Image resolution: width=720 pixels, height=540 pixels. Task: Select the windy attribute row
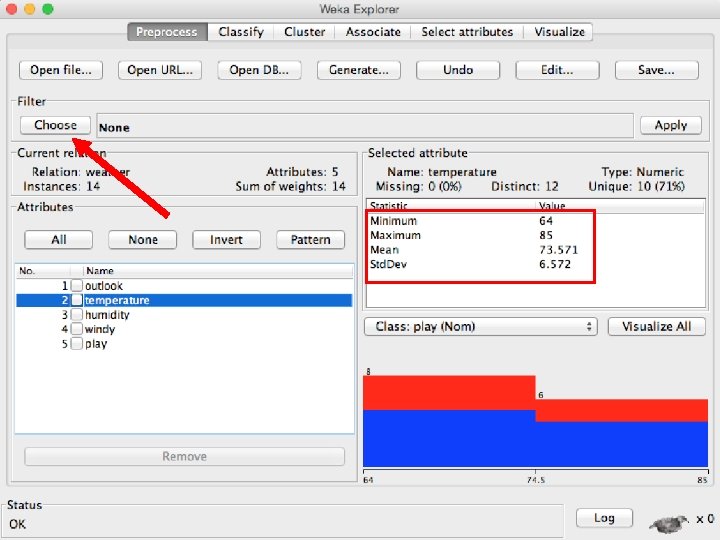pyautogui.click(x=185, y=329)
